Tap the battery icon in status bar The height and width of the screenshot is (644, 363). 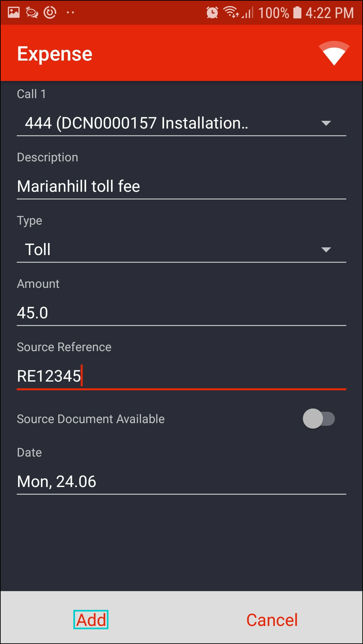coord(297,12)
